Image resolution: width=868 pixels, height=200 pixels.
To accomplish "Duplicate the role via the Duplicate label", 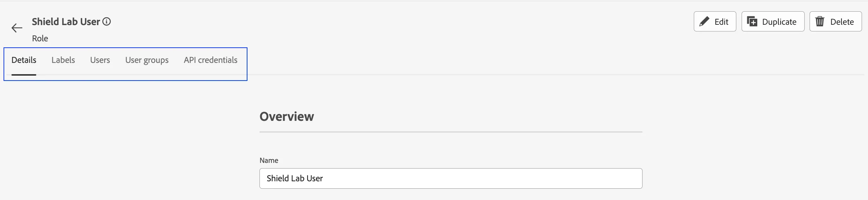I will click(x=779, y=22).
